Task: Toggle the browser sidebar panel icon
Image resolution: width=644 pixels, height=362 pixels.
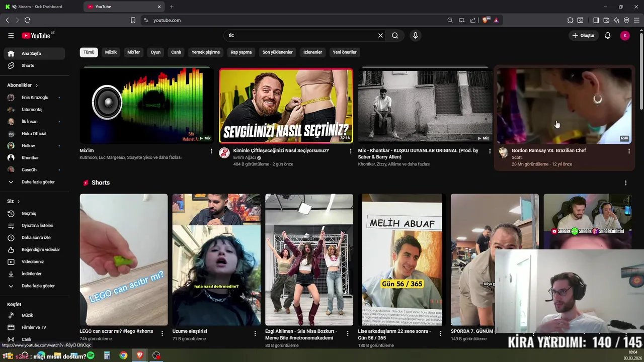Action: [596, 20]
